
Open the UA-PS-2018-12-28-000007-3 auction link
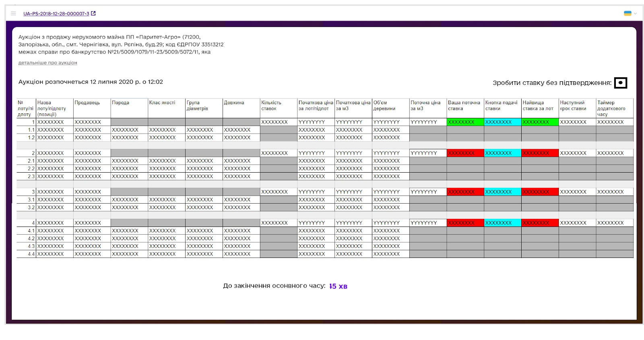(56, 14)
